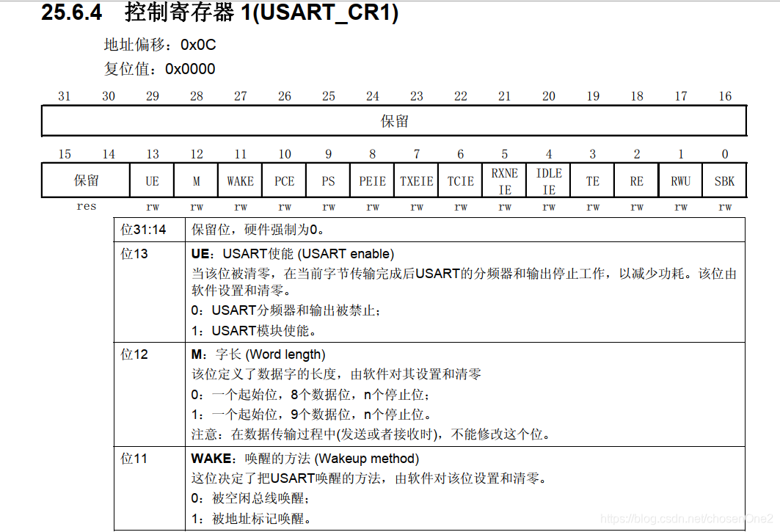Click the rw label under the UE cell
Screen dimensions: 780x532
(x=152, y=206)
